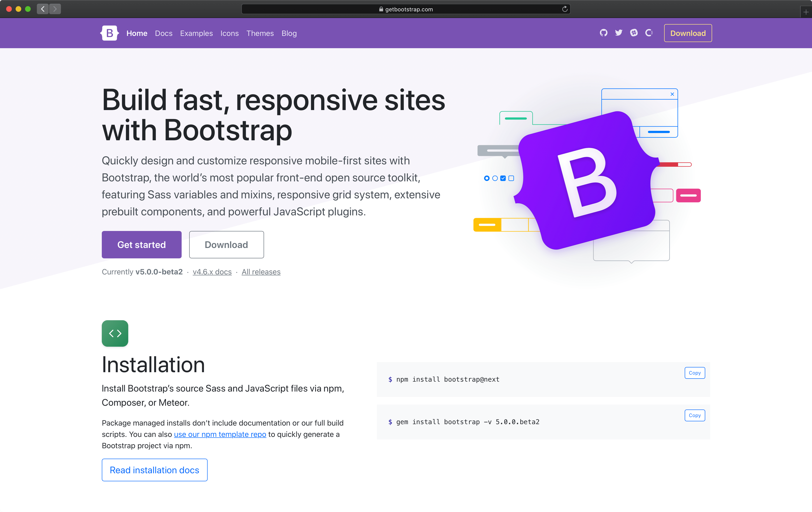The height and width of the screenshot is (512, 812).
Task: Click the Bootstrap B logo in the navbar
Action: (109, 33)
